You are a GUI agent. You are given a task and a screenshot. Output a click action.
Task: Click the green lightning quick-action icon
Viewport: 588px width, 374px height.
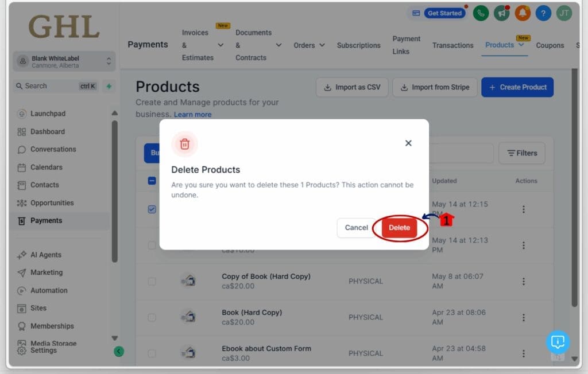[x=109, y=86]
